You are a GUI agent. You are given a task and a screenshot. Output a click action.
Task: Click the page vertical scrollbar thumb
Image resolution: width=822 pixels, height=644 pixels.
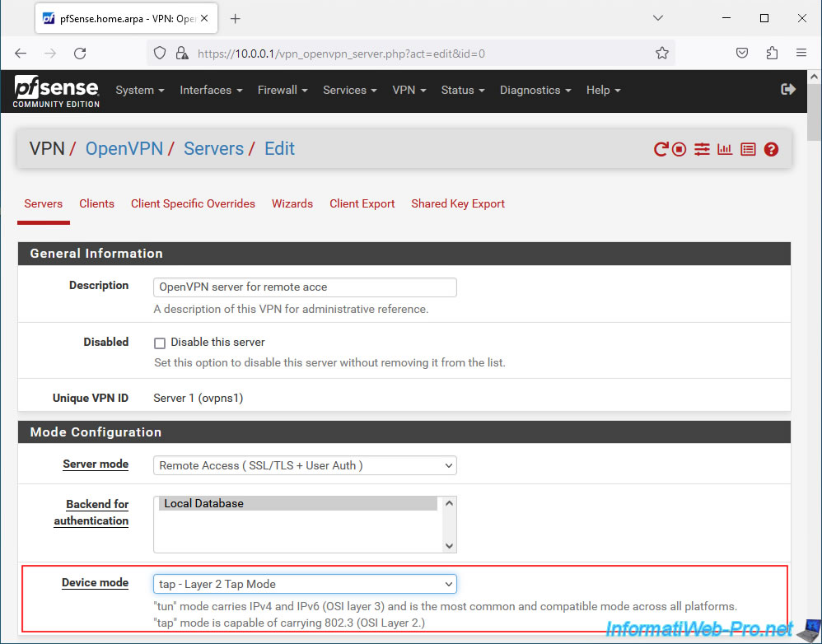814,113
